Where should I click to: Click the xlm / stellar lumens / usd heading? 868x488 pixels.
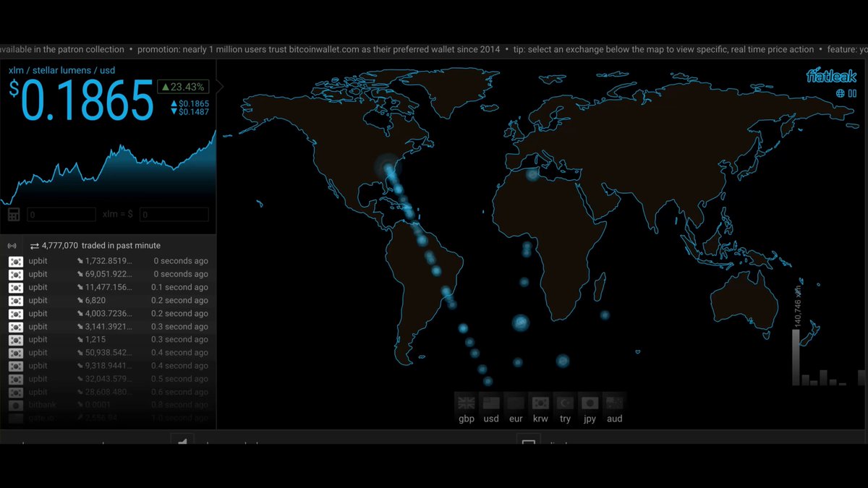pyautogui.click(x=61, y=70)
